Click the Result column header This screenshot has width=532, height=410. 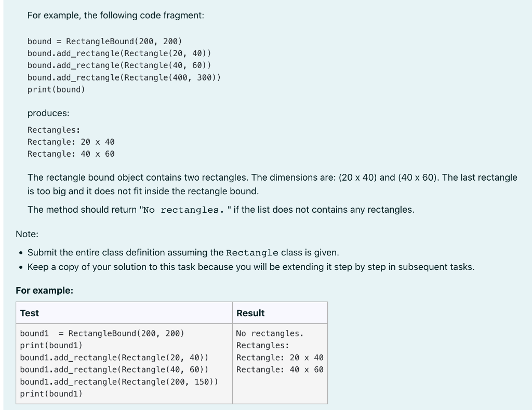[x=250, y=313]
